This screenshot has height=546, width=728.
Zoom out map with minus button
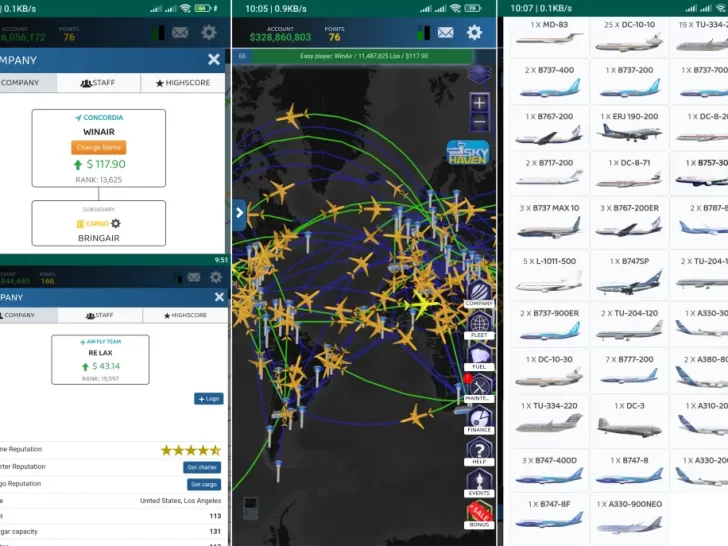pyautogui.click(x=479, y=122)
